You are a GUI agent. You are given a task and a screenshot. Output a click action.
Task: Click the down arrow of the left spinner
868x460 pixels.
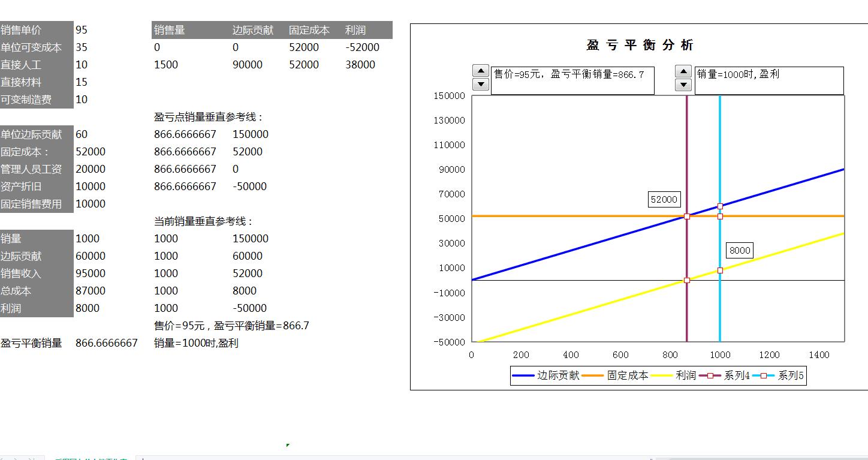click(x=481, y=85)
